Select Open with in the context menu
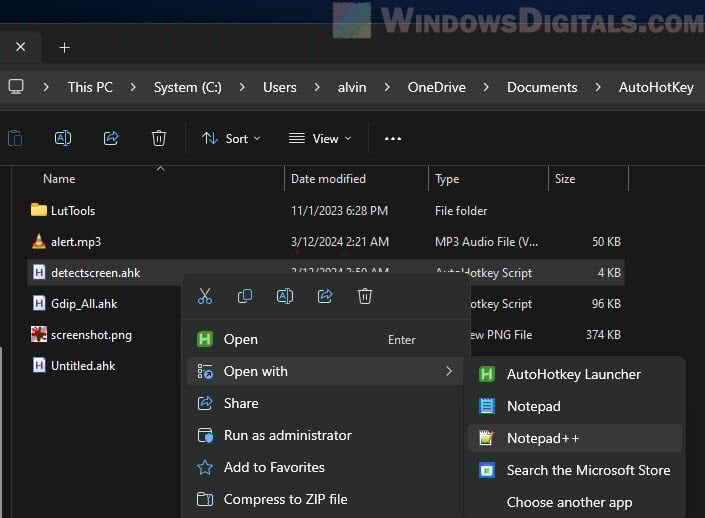 coord(325,371)
